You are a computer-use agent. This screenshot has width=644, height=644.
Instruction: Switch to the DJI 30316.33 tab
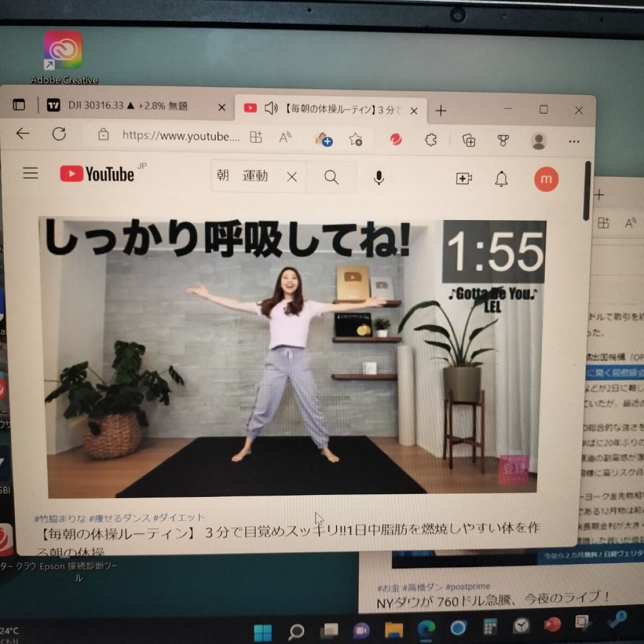pyautogui.click(x=128, y=106)
